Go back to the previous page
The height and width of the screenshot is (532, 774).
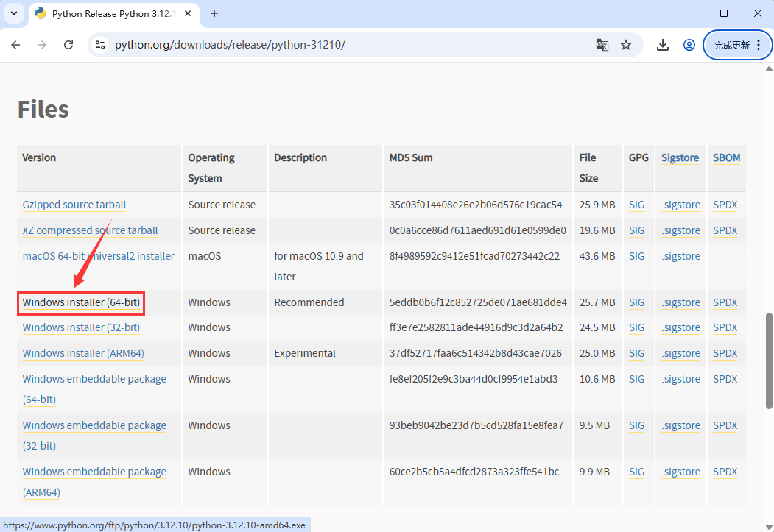point(15,45)
